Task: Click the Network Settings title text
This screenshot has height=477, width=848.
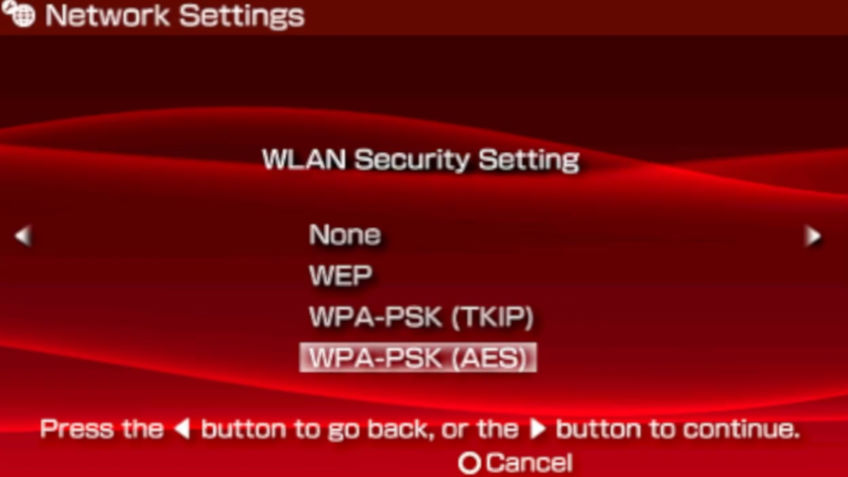Action: click(175, 16)
